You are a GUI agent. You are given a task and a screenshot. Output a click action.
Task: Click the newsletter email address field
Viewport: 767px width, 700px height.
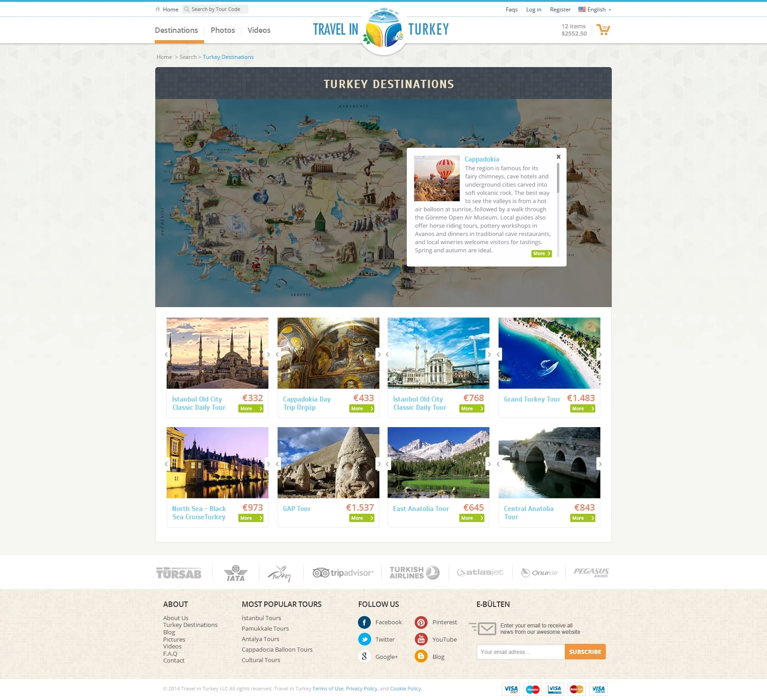[521, 652]
